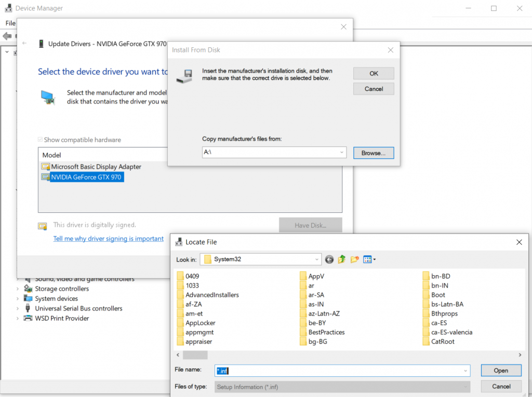The width and height of the screenshot is (532, 397).
Task: Select the bg-BG folder
Action: (313, 341)
